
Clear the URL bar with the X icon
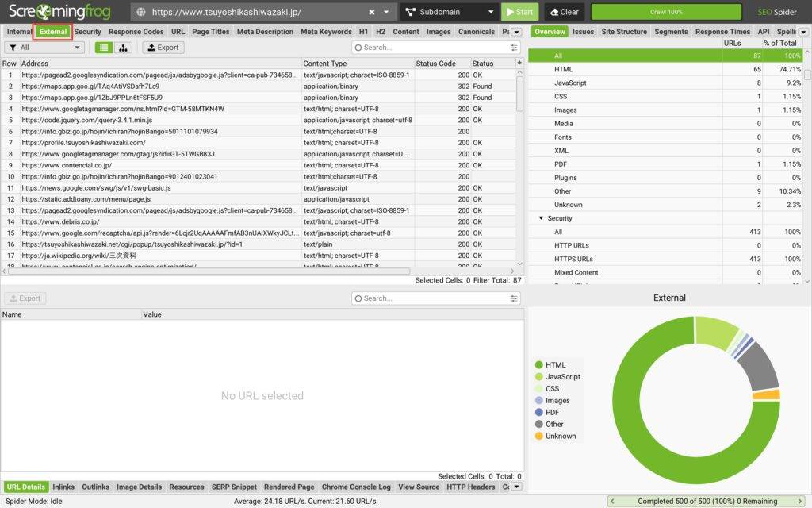[x=372, y=13]
